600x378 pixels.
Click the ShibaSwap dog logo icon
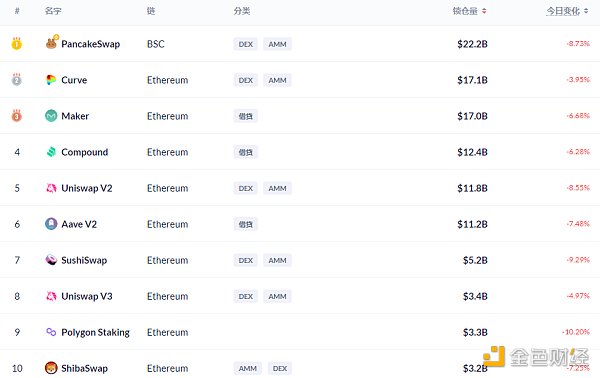pyautogui.click(x=51, y=368)
